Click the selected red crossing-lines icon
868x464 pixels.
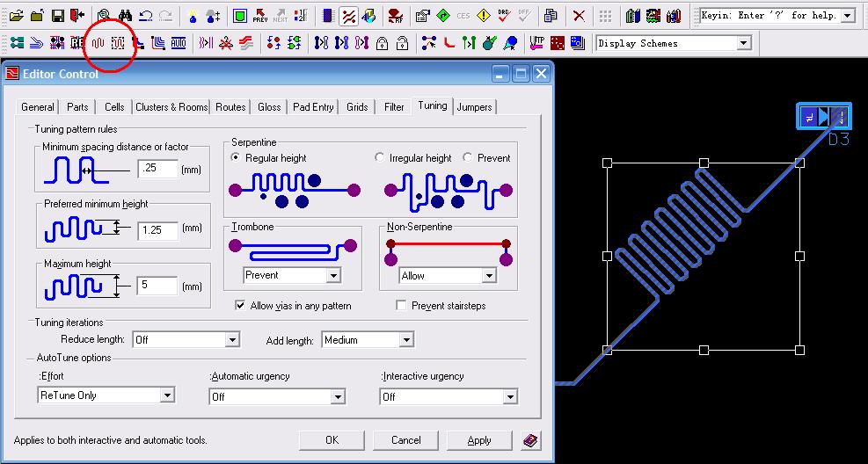point(348,16)
